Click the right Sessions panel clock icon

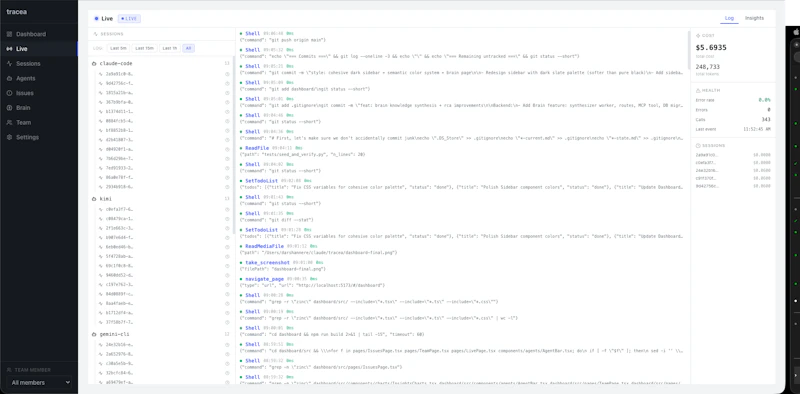click(698, 146)
